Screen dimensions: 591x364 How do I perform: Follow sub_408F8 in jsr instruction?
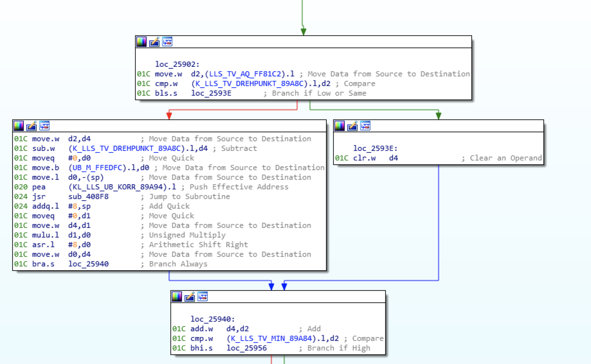coord(89,196)
